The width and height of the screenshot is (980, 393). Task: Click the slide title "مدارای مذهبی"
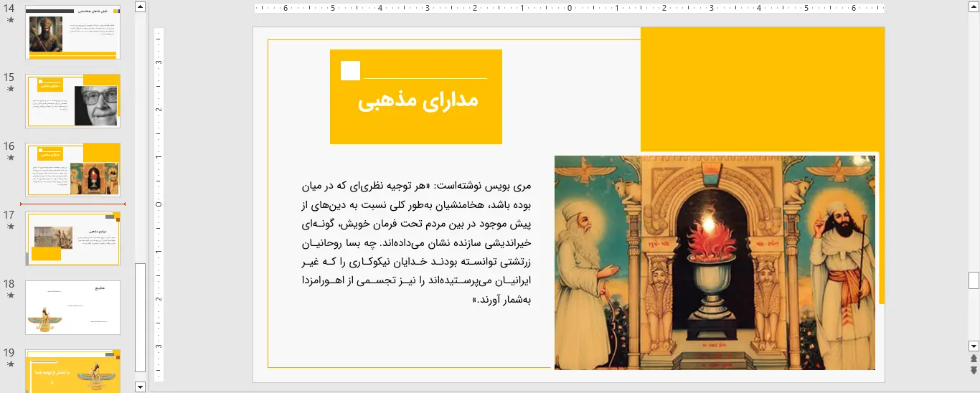[418, 101]
